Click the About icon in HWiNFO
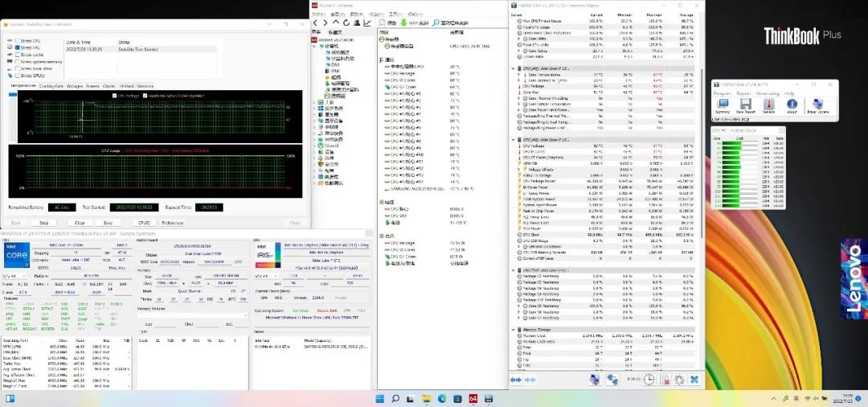This screenshot has height=407, width=868. click(x=792, y=105)
